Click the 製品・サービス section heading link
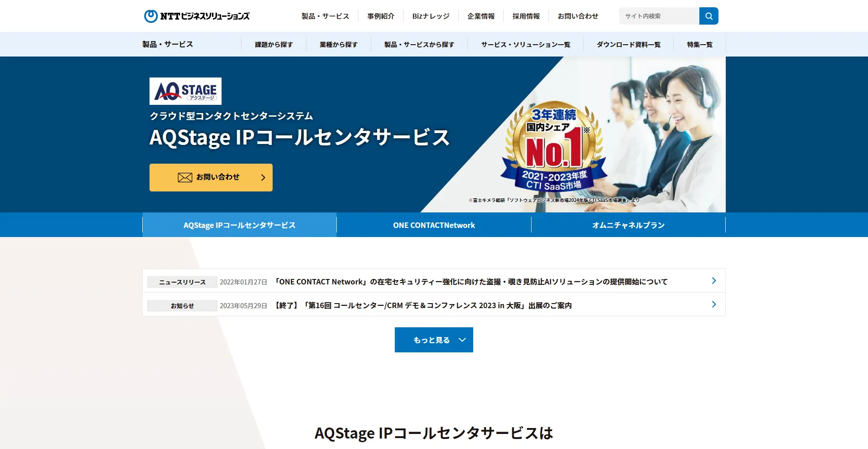Screen dimensions: 868x449 click(168, 44)
